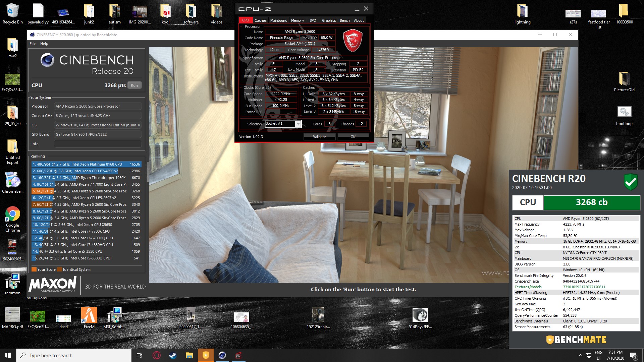644x362 pixels.
Task: Select the Xeon E7-4890 v2 ranking row
Action: click(86, 171)
